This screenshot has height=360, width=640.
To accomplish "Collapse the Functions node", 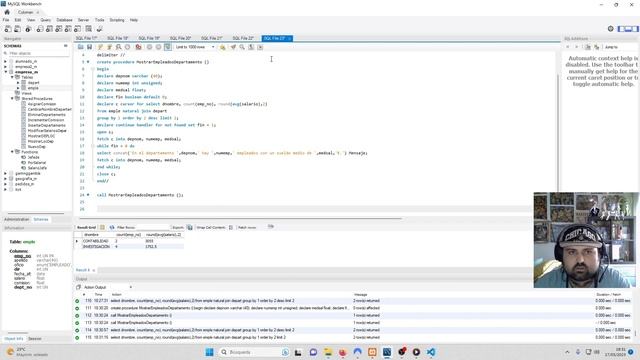I will (x=12, y=152).
